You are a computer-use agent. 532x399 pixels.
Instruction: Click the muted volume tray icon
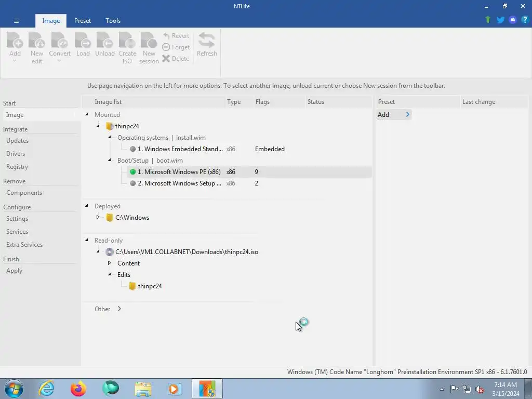480,389
